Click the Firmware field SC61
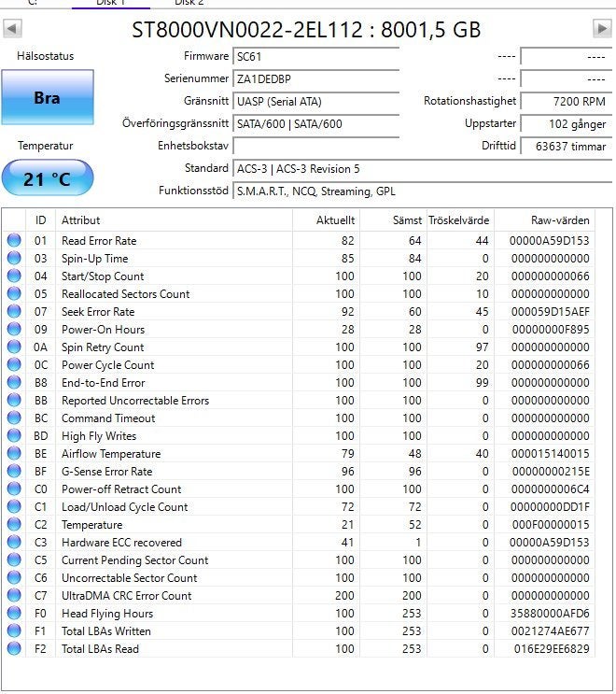Viewport: 616px width, 694px height. (x=315, y=57)
